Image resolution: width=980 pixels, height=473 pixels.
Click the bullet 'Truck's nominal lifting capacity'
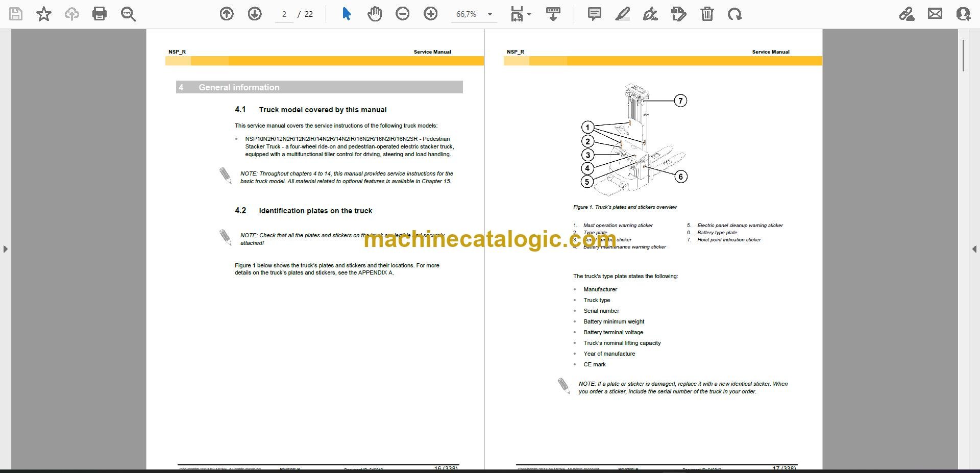[x=622, y=343]
